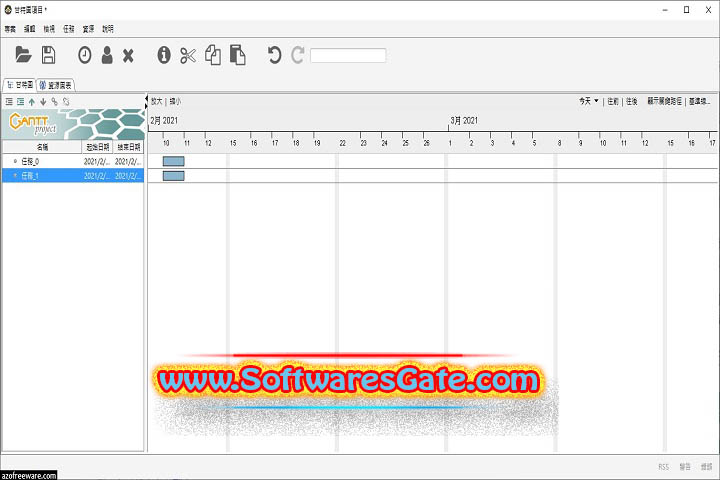Click the end date cell of 任務_1
Image resolution: width=720 pixels, height=480 pixels.
(128, 175)
